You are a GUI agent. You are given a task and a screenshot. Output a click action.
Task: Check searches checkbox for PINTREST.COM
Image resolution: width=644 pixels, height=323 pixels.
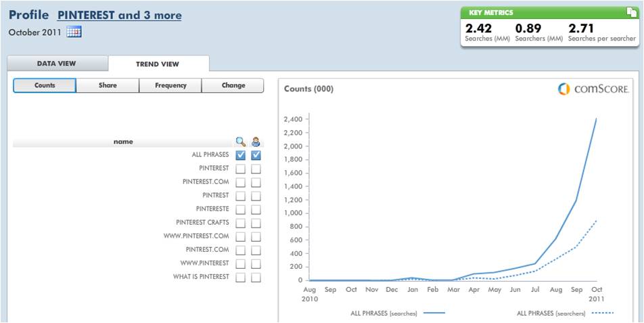241,250
